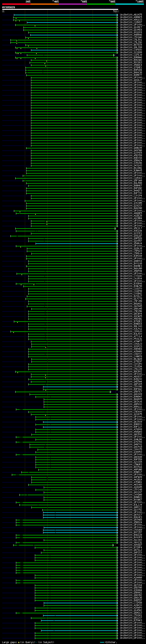
Task: Click the UniRef100_A0E144 label
Action: tap(131, 231)
